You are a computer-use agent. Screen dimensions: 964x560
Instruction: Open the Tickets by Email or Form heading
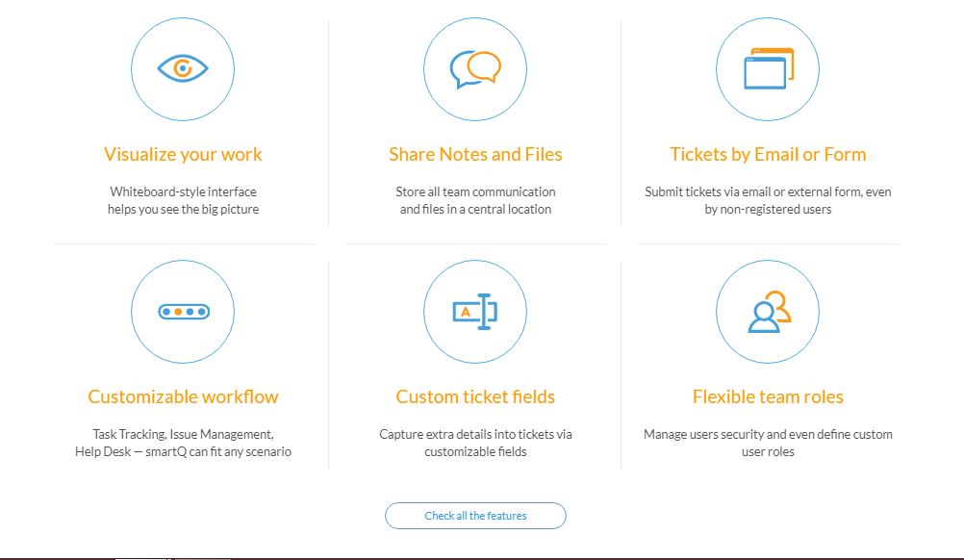tap(768, 154)
